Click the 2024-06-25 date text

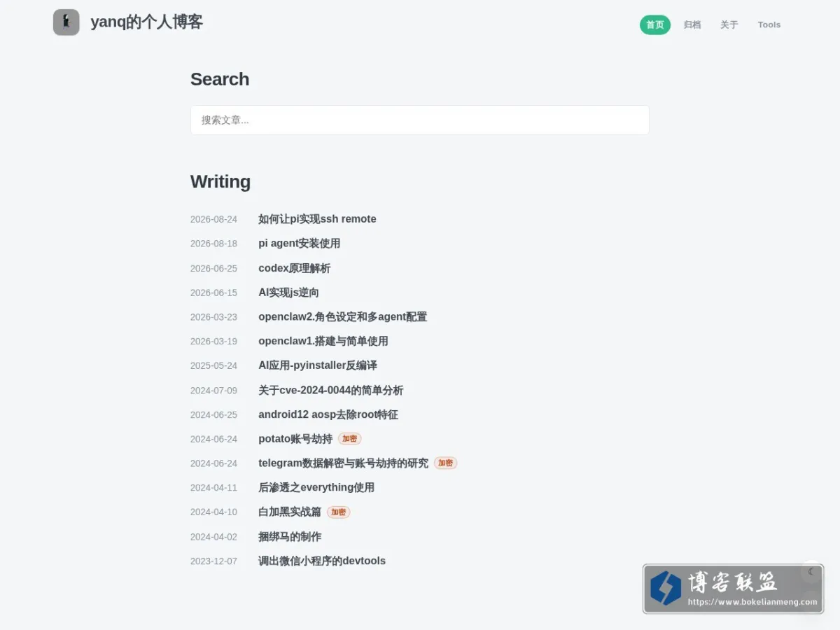(x=213, y=414)
